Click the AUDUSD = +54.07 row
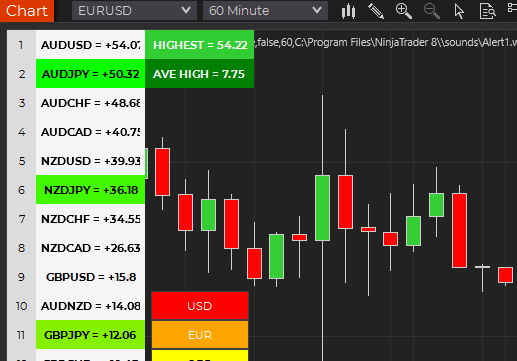 tap(90, 45)
